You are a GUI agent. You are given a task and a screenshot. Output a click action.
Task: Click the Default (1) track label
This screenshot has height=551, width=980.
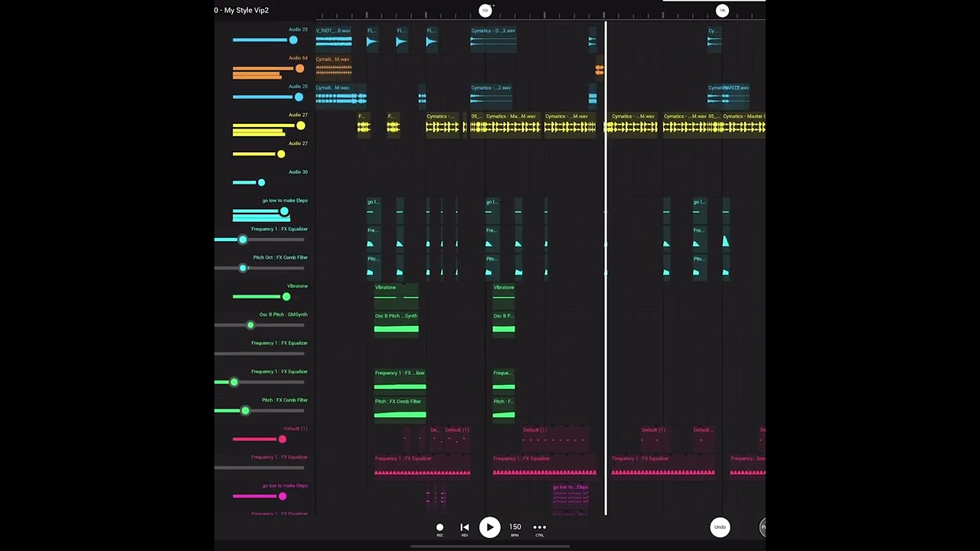point(296,429)
